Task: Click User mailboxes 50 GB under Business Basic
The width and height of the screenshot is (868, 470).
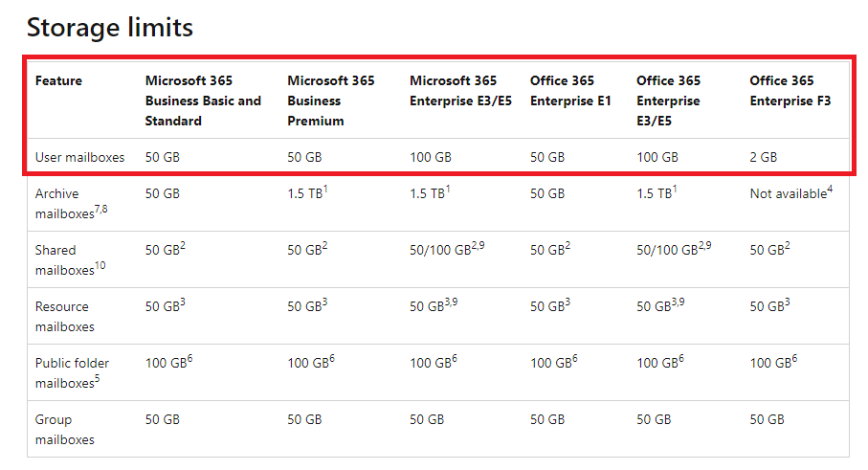Action: (163, 157)
